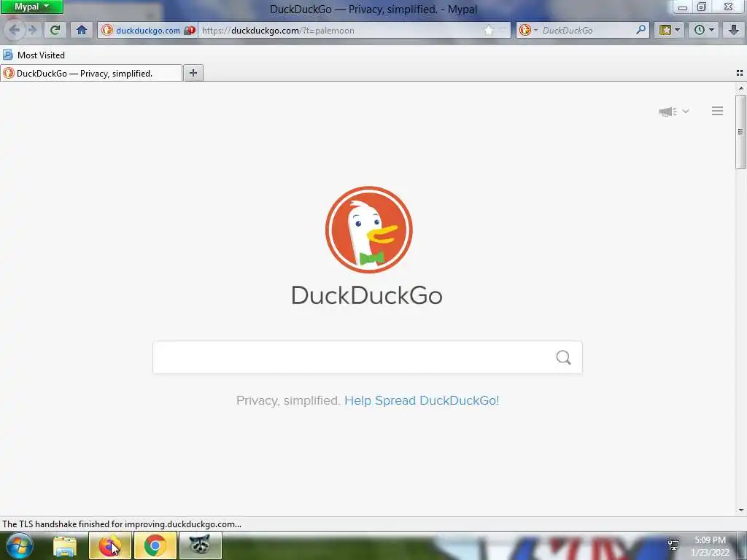Open the history clock dropdown
This screenshot has width=747, height=560.
point(704,30)
